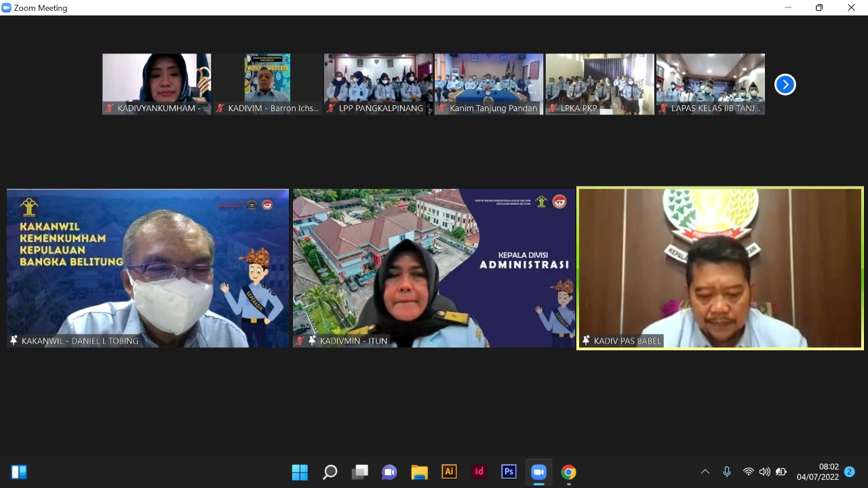Expand hidden system tray icons
868x488 pixels.
tap(705, 472)
